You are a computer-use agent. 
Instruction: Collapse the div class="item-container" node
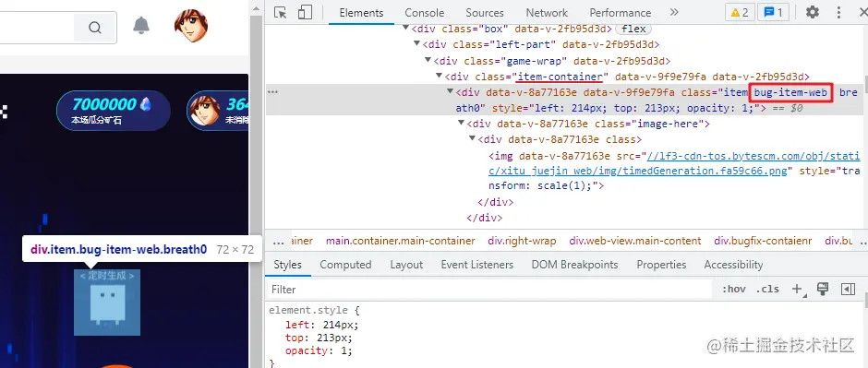coord(439,77)
